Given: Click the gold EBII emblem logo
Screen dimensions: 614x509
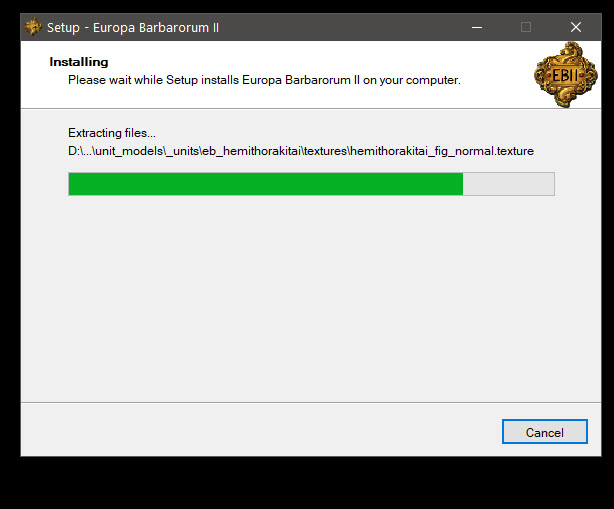Looking at the screenshot, I should 566,74.
